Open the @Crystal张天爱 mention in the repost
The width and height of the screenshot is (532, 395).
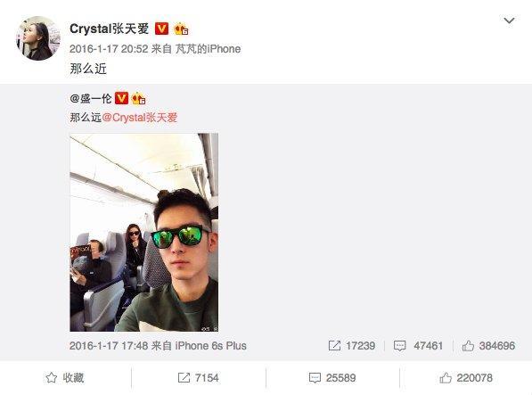pos(140,118)
